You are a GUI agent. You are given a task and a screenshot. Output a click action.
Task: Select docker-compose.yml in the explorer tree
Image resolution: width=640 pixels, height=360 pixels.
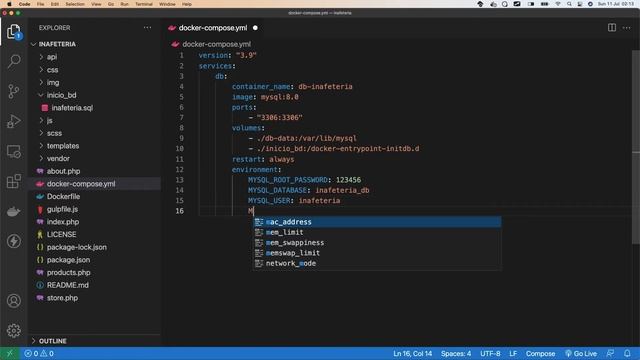pos(81,184)
